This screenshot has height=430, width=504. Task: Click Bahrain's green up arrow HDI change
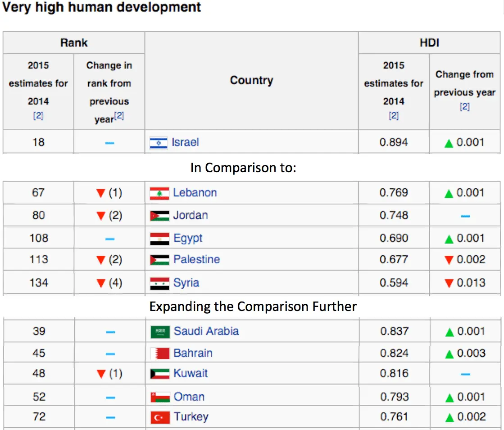tap(449, 354)
